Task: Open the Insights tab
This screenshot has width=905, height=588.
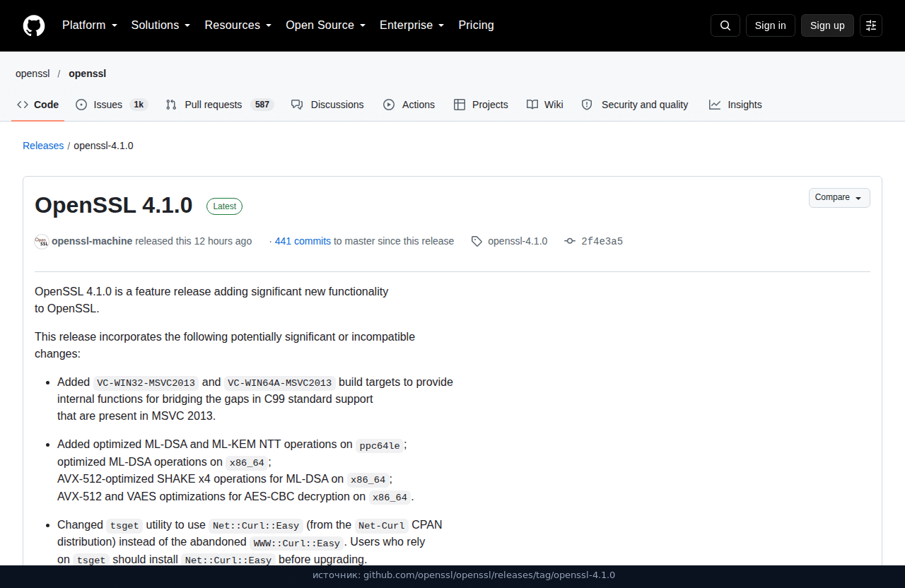Action: click(735, 105)
